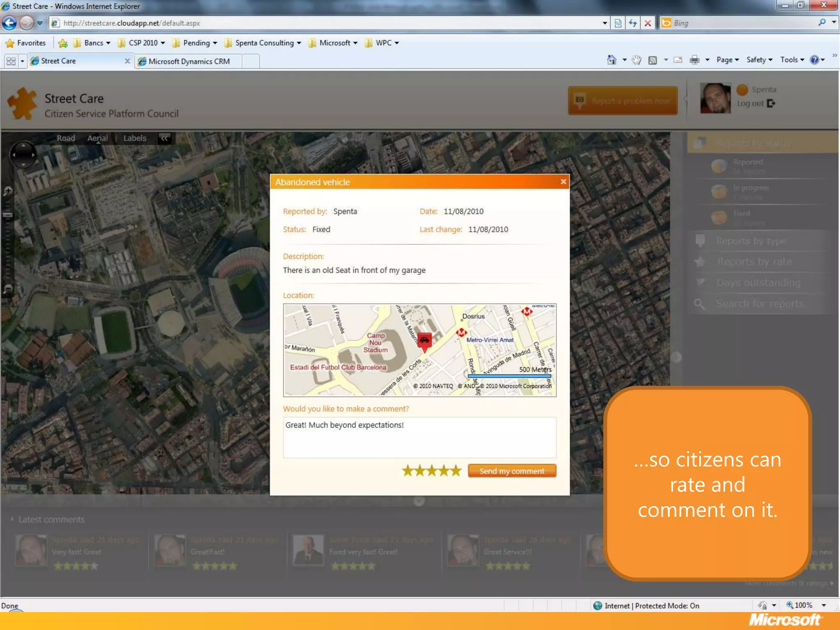Viewport: 840px width, 630px height.
Task: Click the Read Mail icon
Action: point(678,60)
